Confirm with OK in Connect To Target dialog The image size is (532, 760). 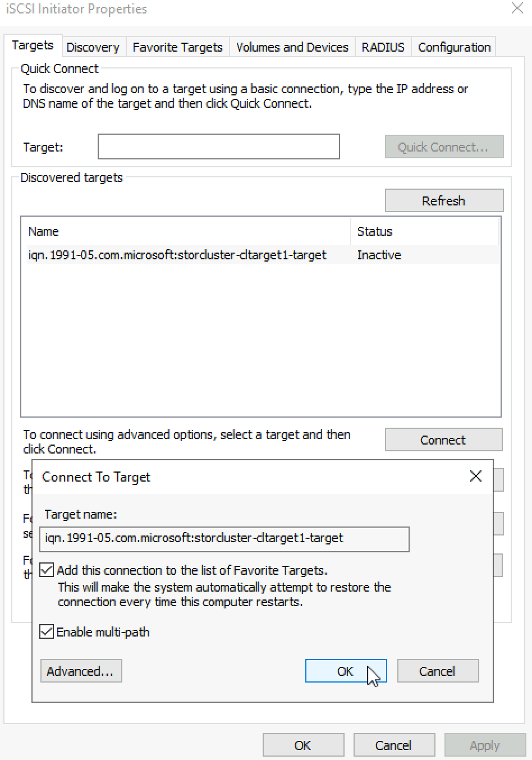point(346,671)
